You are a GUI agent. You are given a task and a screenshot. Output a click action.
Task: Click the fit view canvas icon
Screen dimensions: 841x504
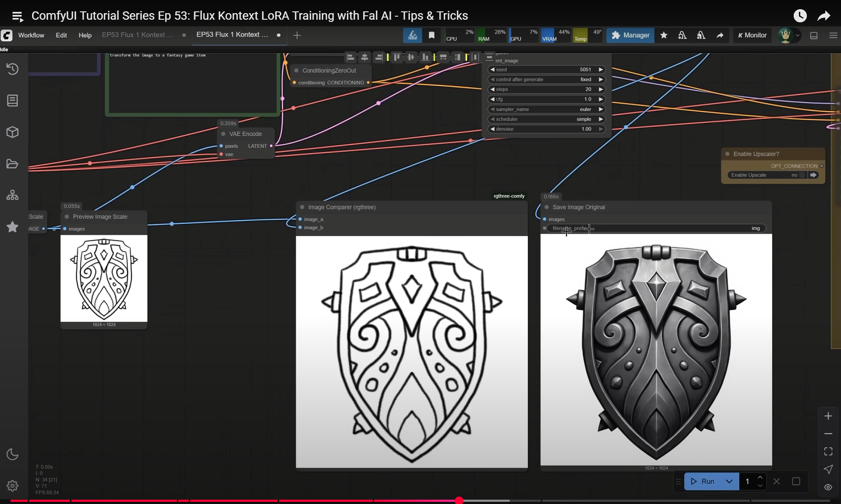[828, 451]
